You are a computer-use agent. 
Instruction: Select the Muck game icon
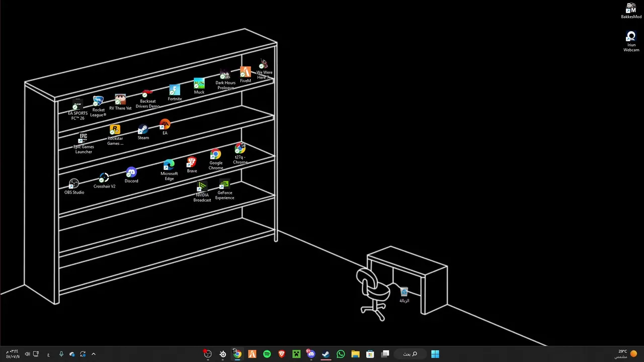[x=199, y=86]
